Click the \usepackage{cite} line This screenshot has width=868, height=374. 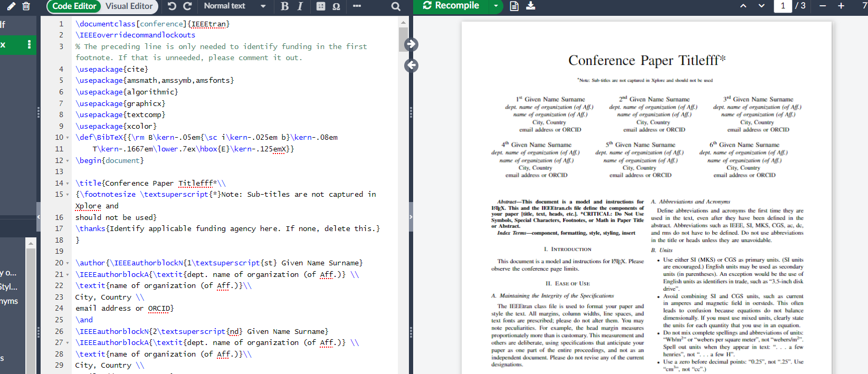(x=112, y=69)
